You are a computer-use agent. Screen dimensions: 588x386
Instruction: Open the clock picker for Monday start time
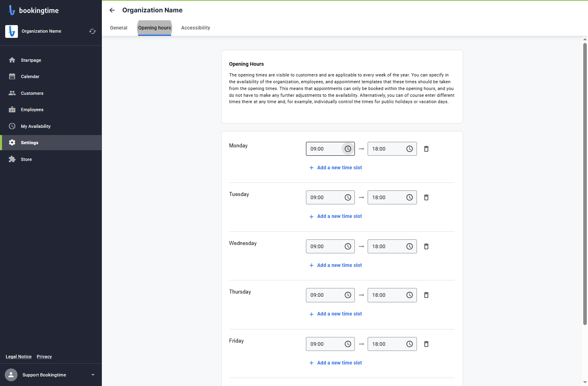point(348,149)
